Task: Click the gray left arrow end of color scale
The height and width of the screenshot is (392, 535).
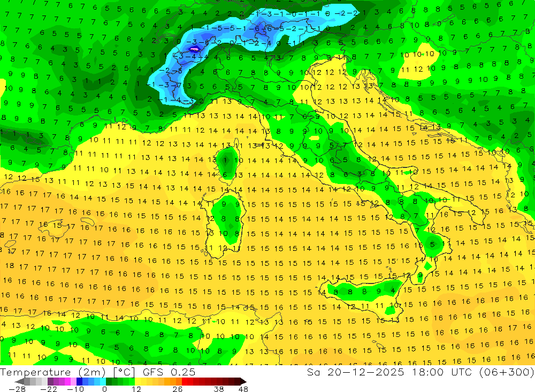Action: [19, 381]
